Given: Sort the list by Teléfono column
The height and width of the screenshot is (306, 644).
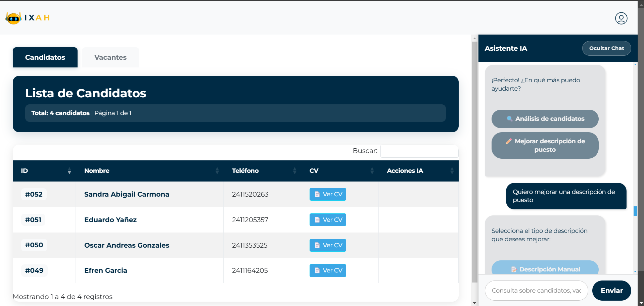Looking at the screenshot, I should [x=262, y=171].
